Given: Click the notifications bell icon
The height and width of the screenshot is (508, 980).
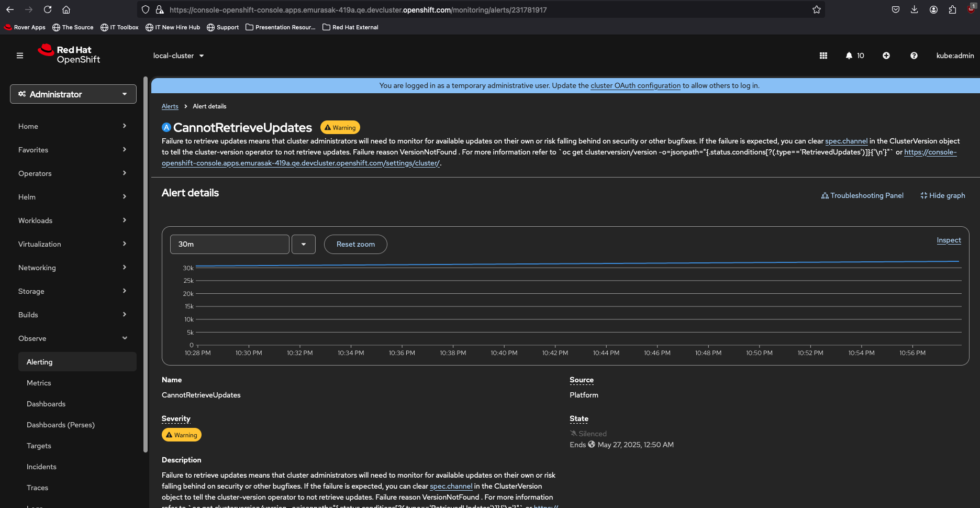Looking at the screenshot, I should coord(849,56).
